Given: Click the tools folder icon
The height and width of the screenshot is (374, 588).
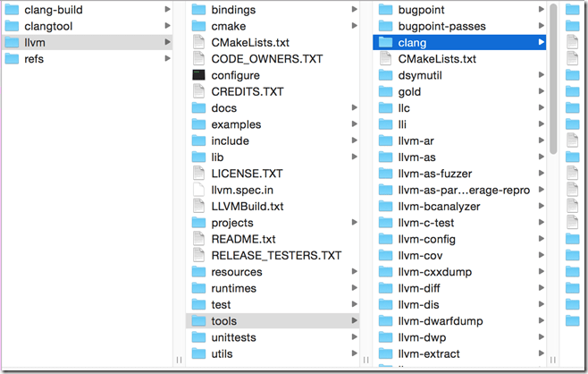Looking at the screenshot, I should (198, 320).
